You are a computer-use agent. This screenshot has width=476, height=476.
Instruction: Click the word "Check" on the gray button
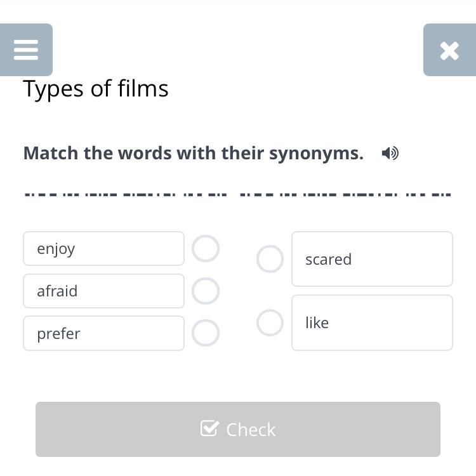click(x=251, y=430)
